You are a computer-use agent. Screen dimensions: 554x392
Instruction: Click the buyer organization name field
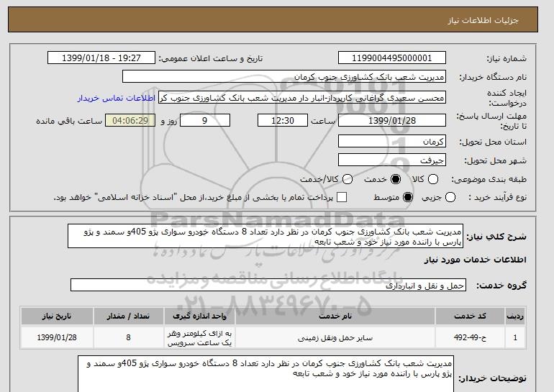[284, 77]
